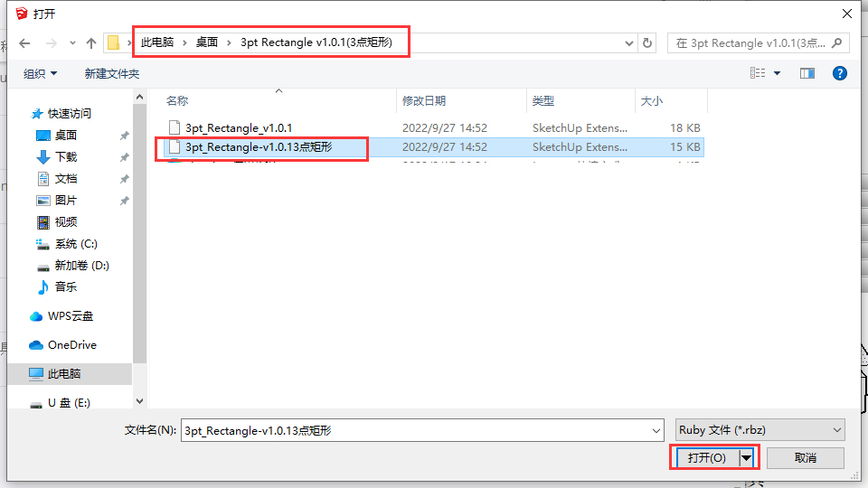Expand chevron after 此电脑 in path
This screenshot has height=488, width=868.
click(x=184, y=42)
